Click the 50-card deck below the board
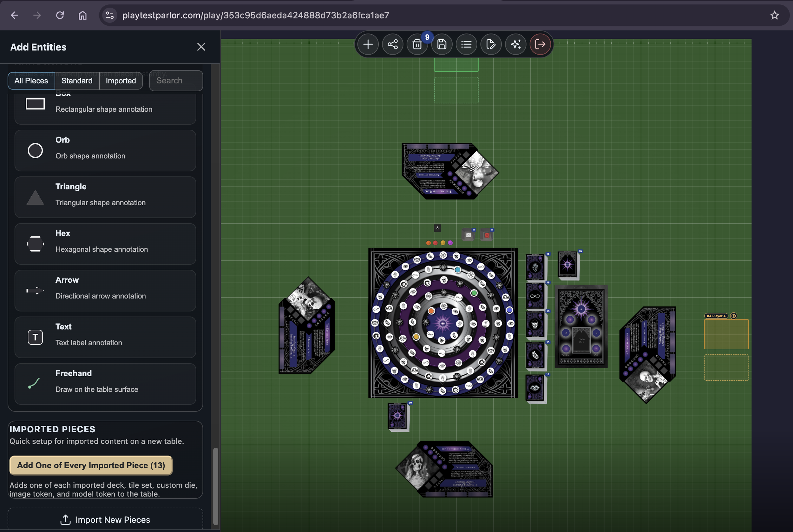Screen dimensions: 793x532 (x=398, y=417)
